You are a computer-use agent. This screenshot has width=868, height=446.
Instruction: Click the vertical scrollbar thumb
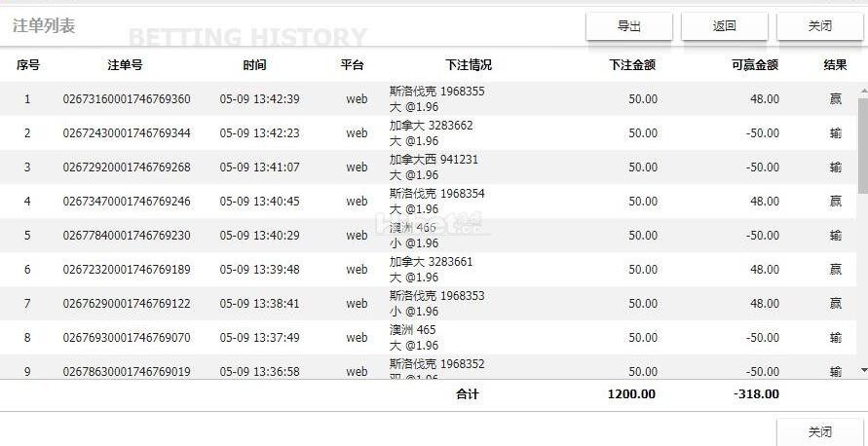click(862, 144)
